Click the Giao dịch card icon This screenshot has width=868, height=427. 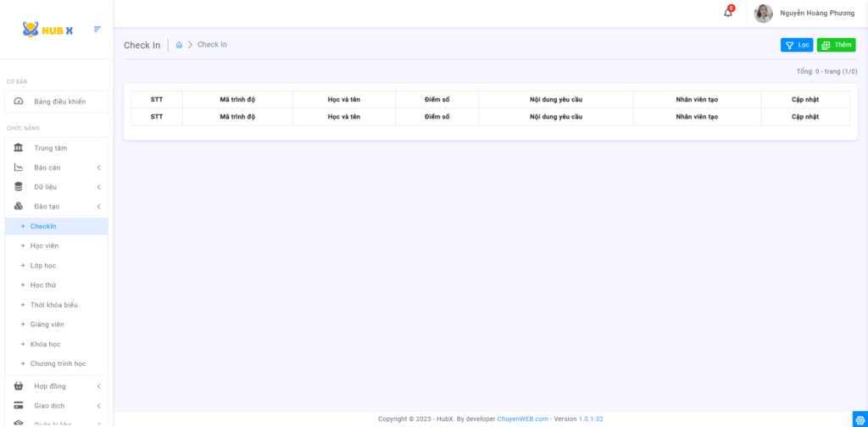[x=19, y=406]
